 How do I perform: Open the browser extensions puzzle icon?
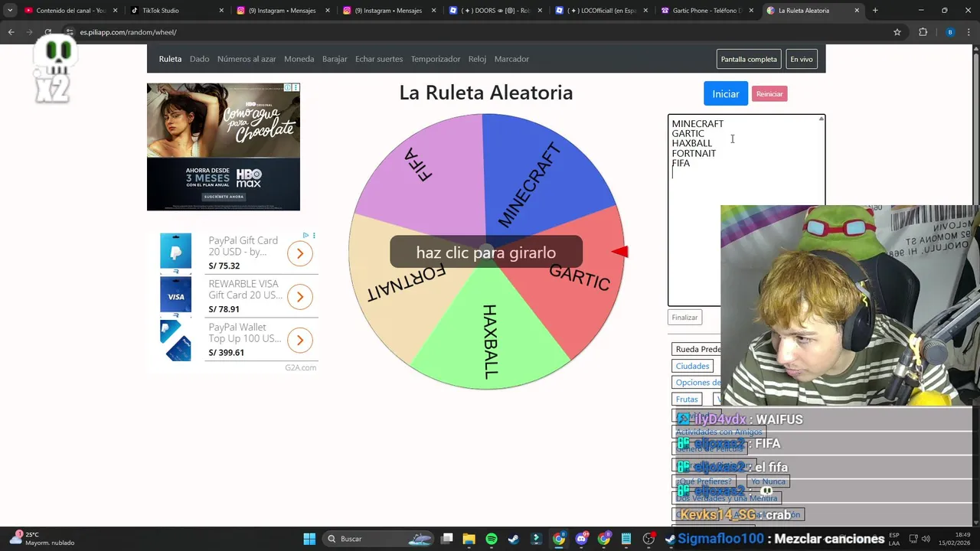(923, 32)
